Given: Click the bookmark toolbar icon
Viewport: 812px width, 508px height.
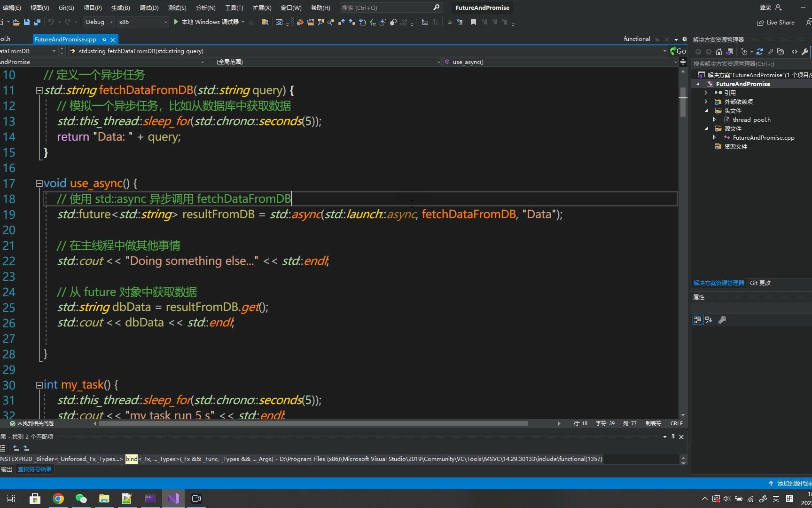Looking at the screenshot, I should 473,22.
